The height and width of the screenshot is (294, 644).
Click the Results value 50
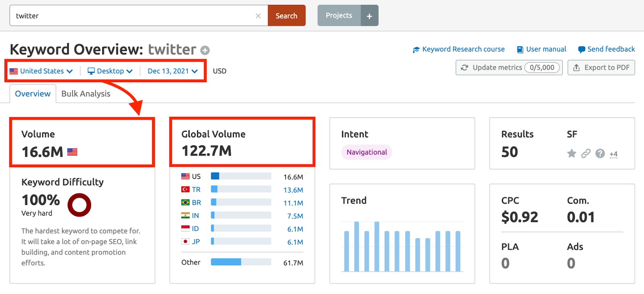(510, 152)
